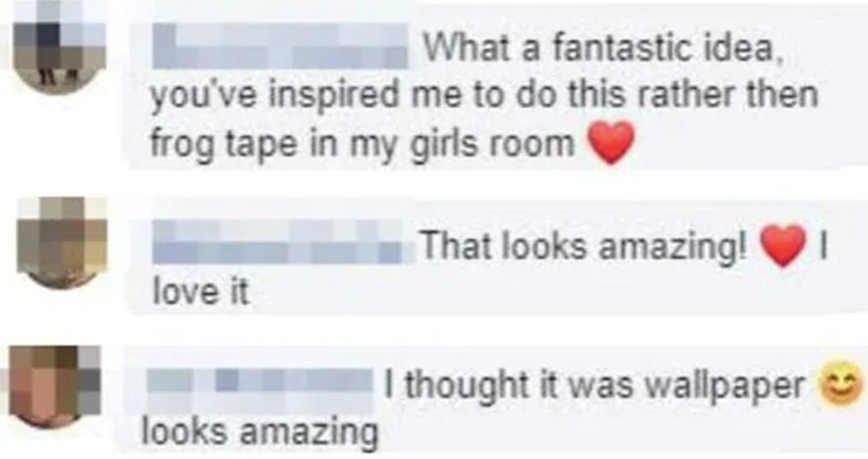
Task: Click red heart emoji after "That looks amazing!"
Action: click(x=783, y=246)
